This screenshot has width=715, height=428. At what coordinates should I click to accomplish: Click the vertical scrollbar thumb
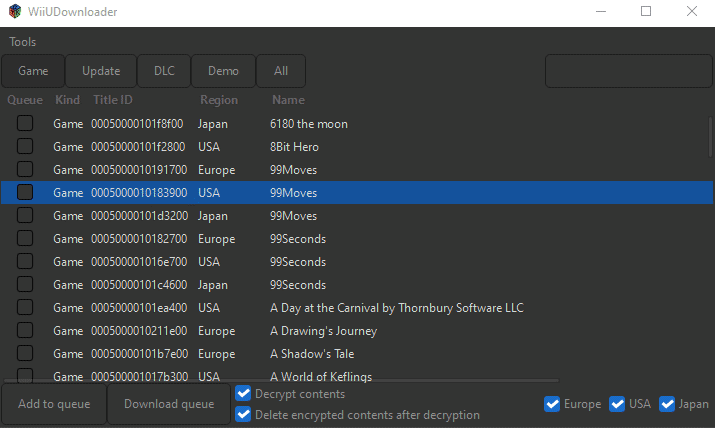[x=710, y=137]
